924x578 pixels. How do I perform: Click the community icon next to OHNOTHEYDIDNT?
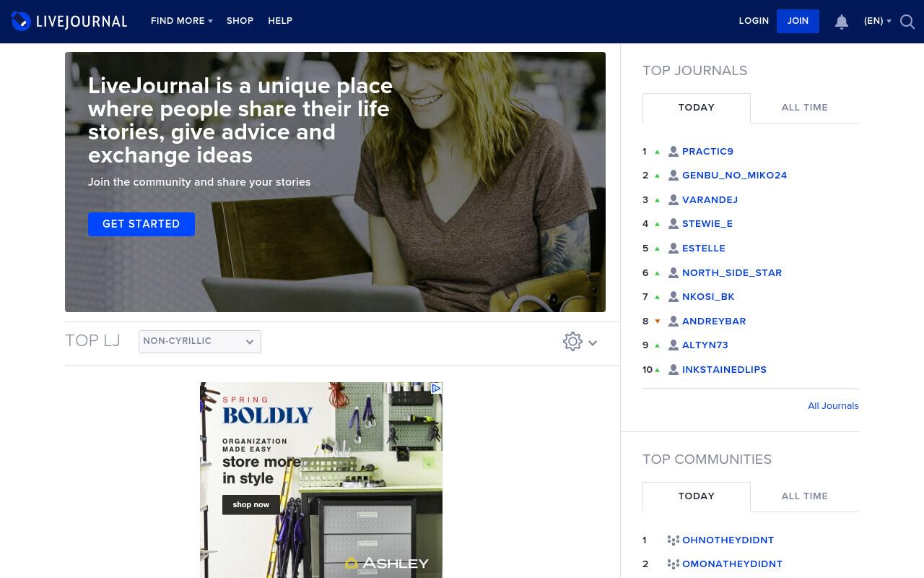[674, 540]
